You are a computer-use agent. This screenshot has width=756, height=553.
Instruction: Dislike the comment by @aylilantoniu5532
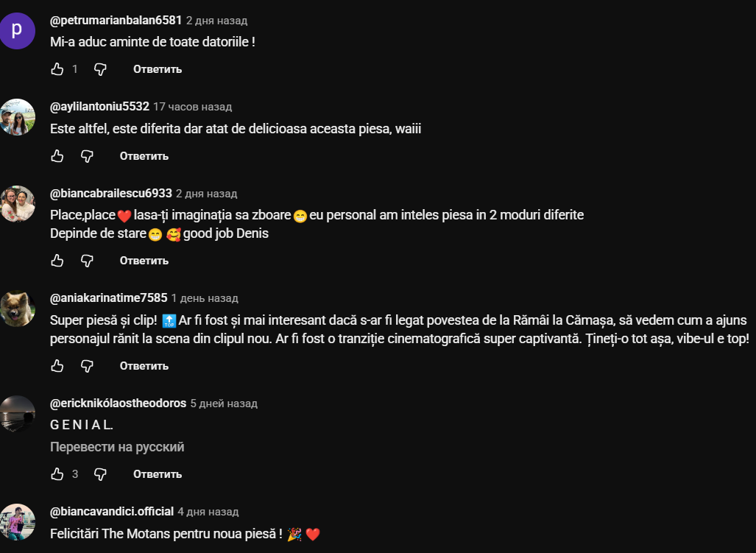(87, 155)
